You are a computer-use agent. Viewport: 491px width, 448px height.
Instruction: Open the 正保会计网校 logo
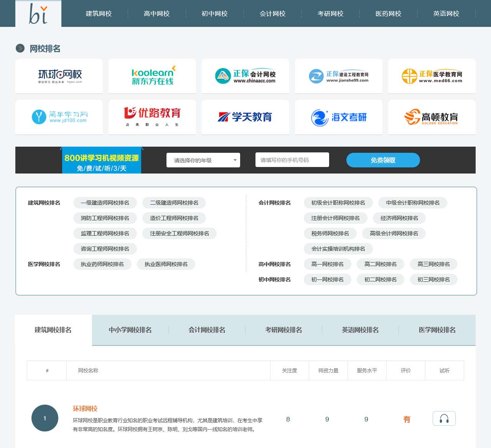point(245,76)
